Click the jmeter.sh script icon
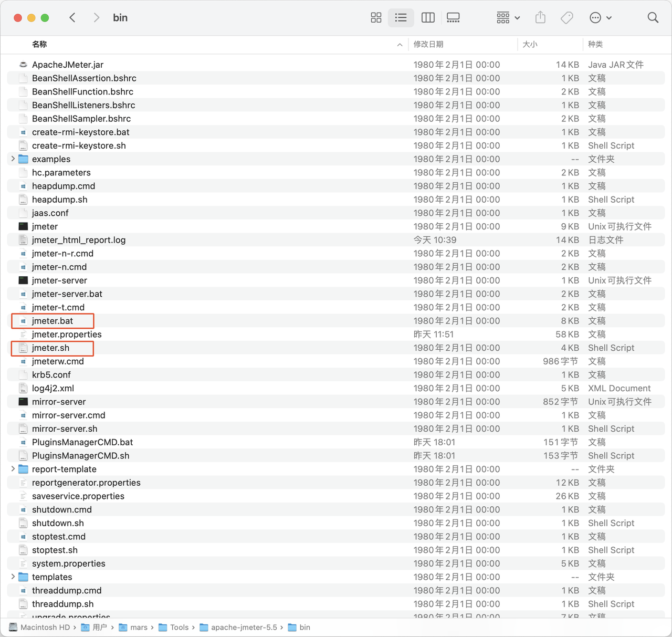Viewport: 672px width, 637px height. (23, 348)
